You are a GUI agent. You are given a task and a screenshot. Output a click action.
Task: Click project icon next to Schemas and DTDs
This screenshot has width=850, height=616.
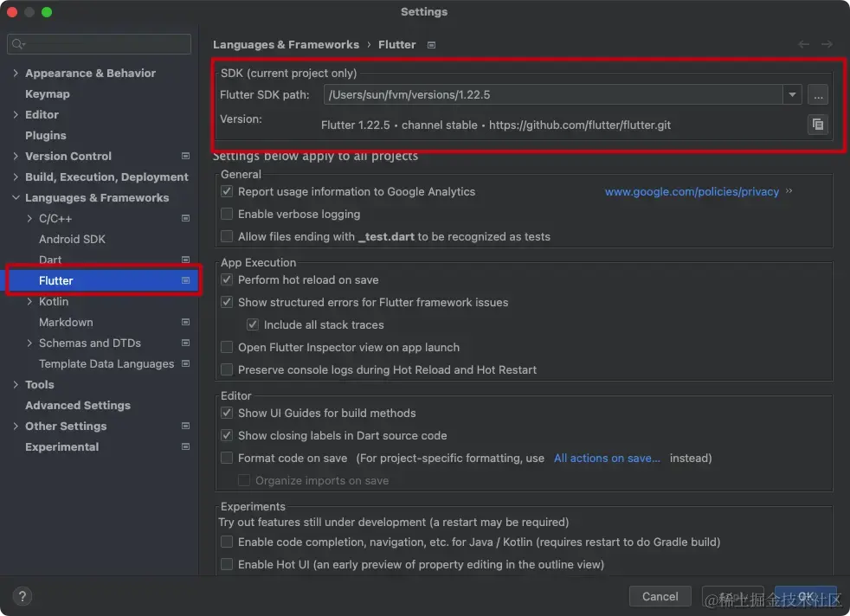(x=185, y=343)
